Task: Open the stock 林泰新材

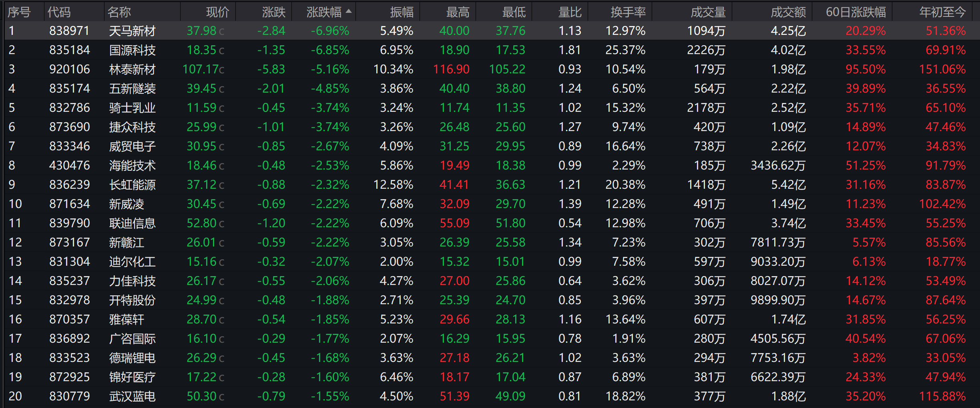Action: click(132, 69)
